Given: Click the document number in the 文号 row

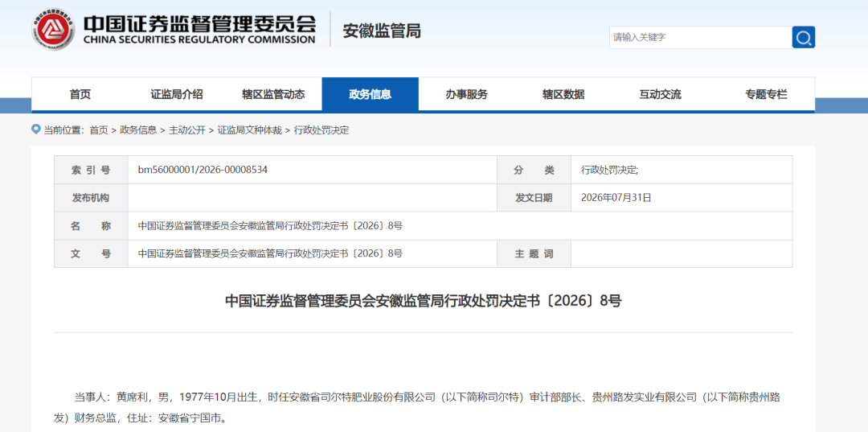Looking at the screenshot, I should click(270, 253).
